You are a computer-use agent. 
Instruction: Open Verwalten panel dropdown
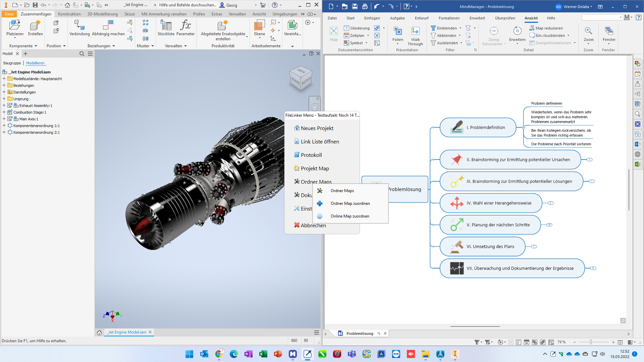coord(176,46)
